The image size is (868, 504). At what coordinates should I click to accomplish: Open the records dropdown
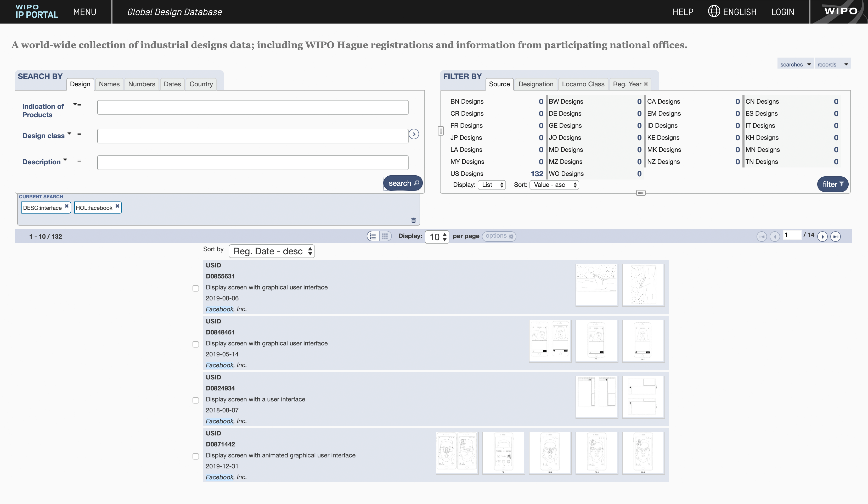(832, 64)
